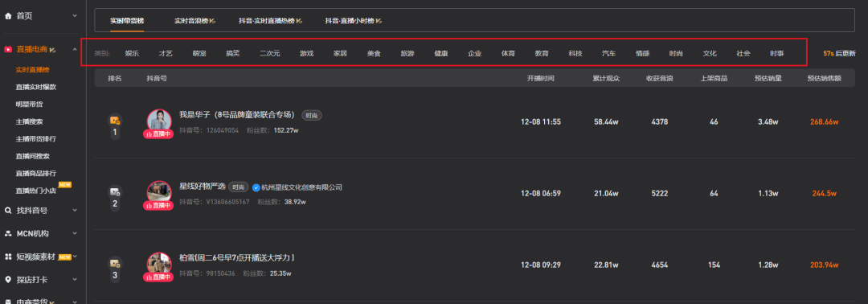868x304 pixels.
Task: Click the MCN机构 people icon
Action: (8, 234)
